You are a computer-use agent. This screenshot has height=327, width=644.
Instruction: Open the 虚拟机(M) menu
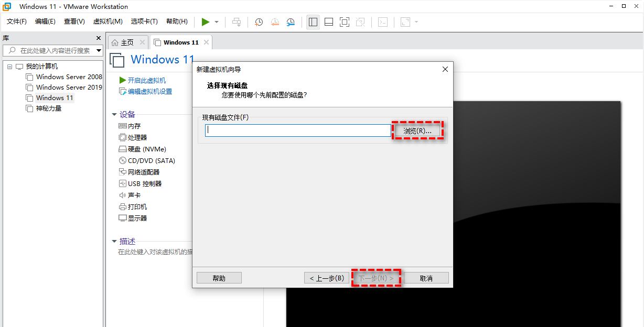[108, 21]
